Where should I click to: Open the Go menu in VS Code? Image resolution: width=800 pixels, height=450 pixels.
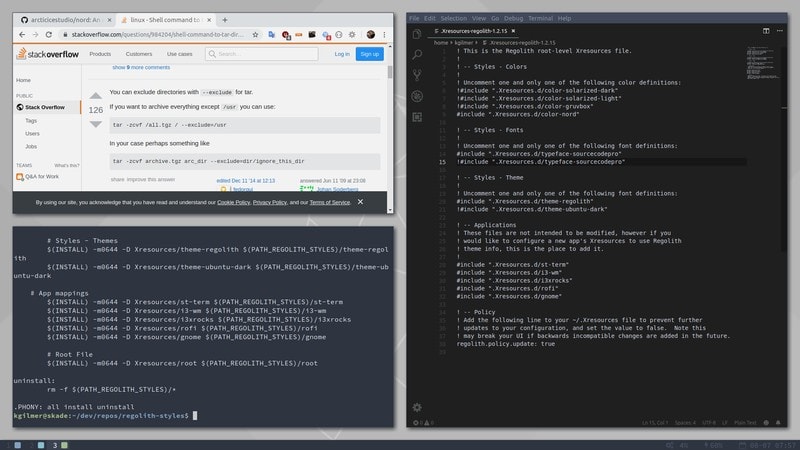[495, 18]
